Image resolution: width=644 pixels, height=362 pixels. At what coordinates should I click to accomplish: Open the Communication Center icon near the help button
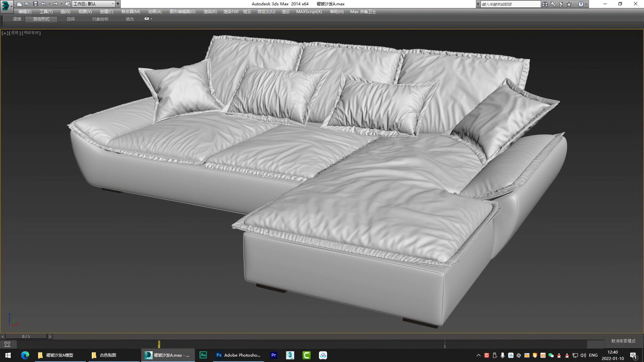pos(561,4)
